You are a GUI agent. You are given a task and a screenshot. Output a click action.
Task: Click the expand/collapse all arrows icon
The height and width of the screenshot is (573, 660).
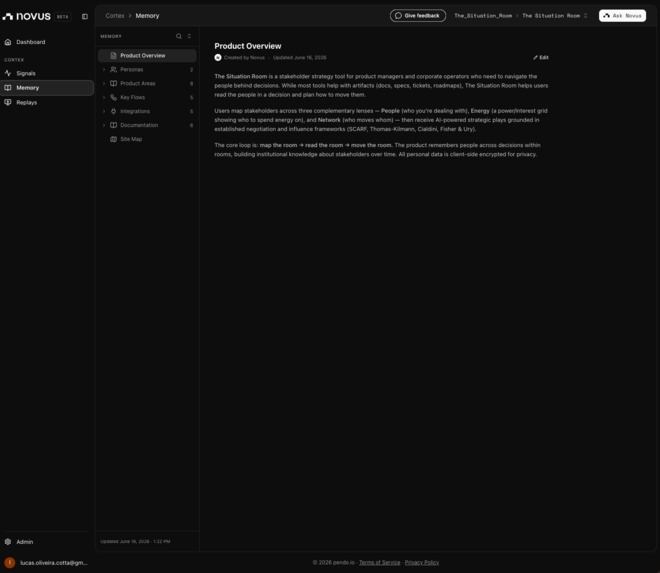click(189, 36)
